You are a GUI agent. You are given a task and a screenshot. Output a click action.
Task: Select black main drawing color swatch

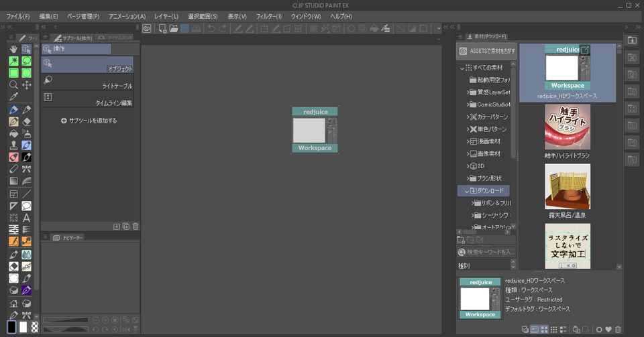point(11,327)
